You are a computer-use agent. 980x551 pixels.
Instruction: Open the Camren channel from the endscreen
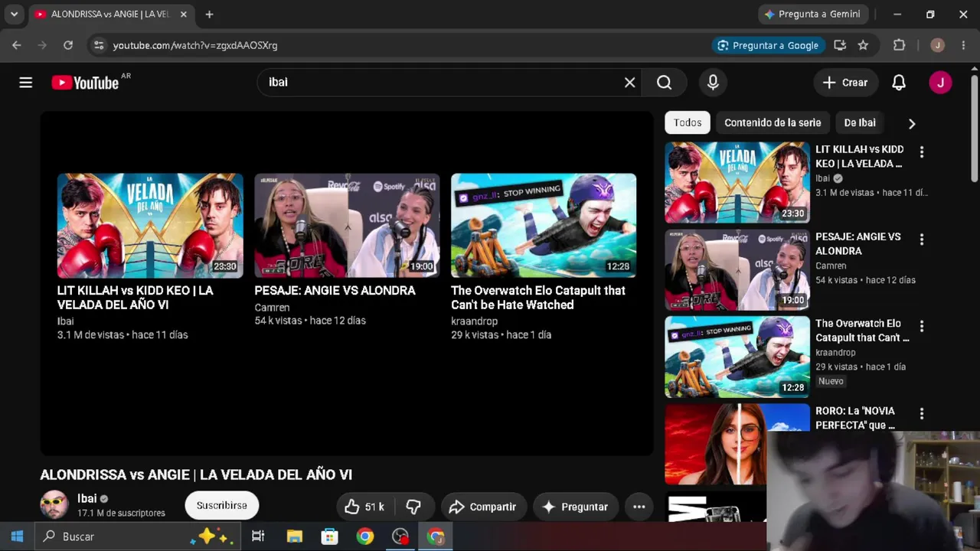point(272,307)
